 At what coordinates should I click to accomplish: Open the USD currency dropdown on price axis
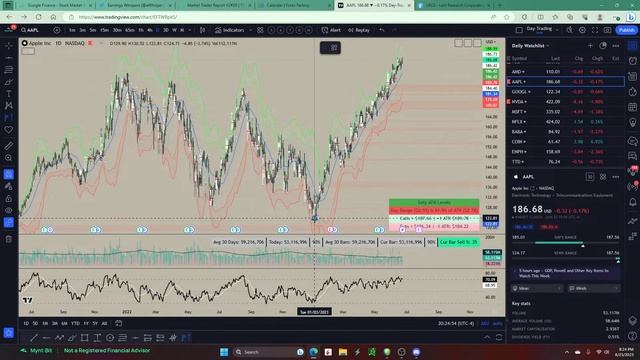click(x=491, y=42)
